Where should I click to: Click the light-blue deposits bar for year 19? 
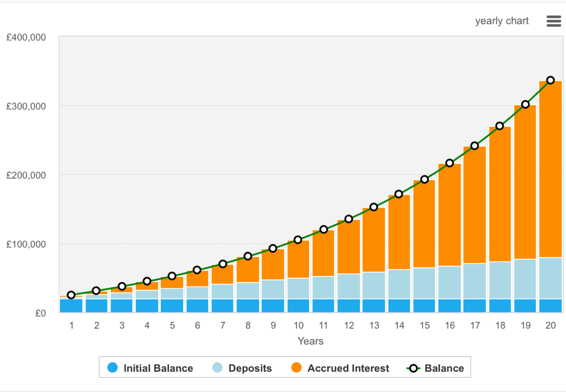tap(525, 279)
